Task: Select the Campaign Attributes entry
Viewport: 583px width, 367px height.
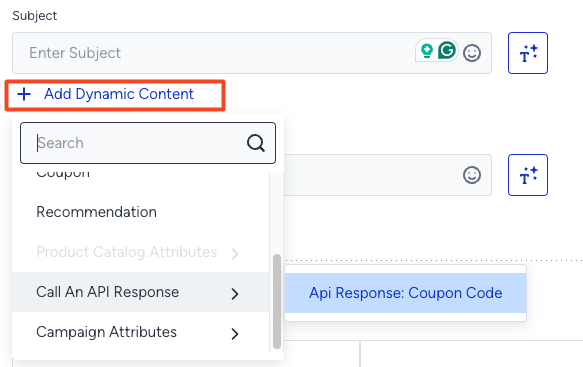Action: (141, 332)
